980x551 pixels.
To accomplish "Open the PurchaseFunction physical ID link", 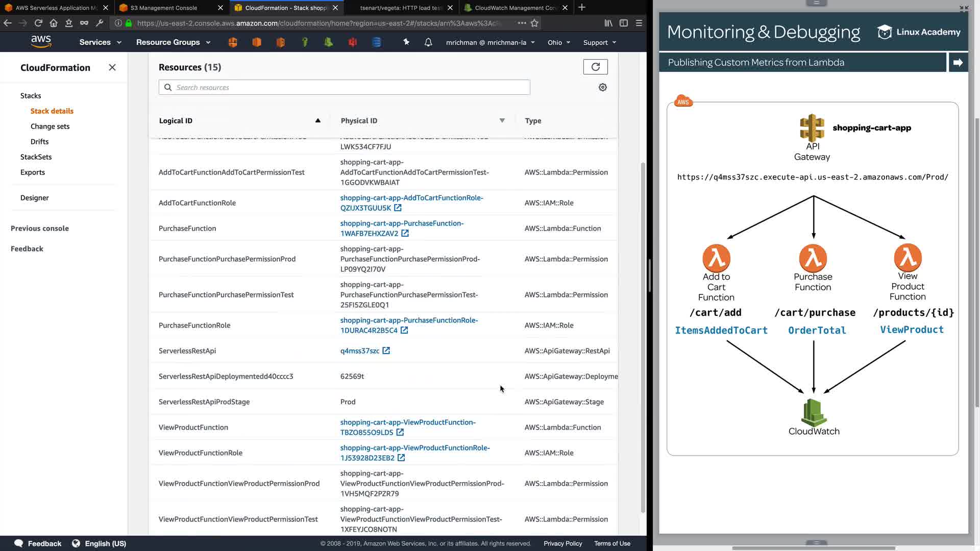I will click(x=402, y=223).
